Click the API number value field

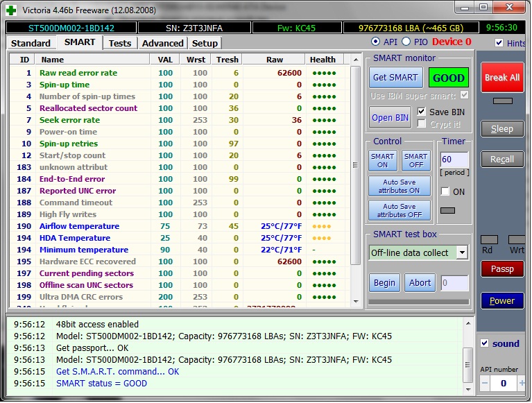point(504,384)
